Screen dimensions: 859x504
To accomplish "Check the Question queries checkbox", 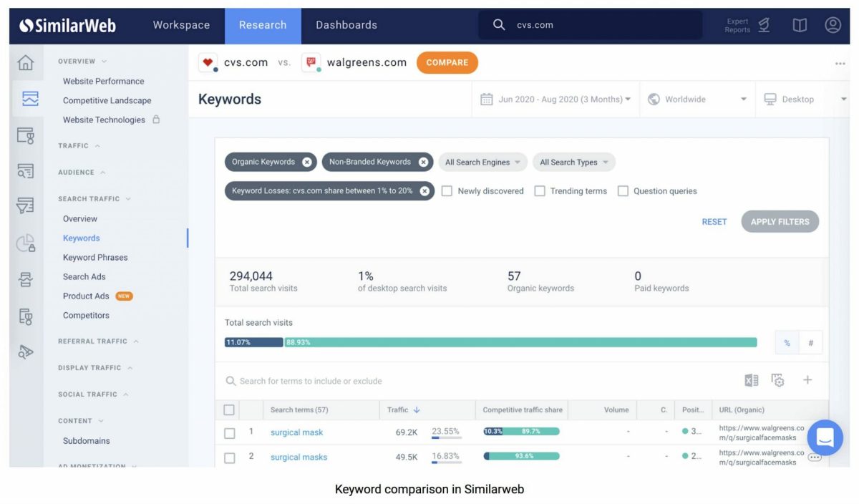I will (x=623, y=191).
